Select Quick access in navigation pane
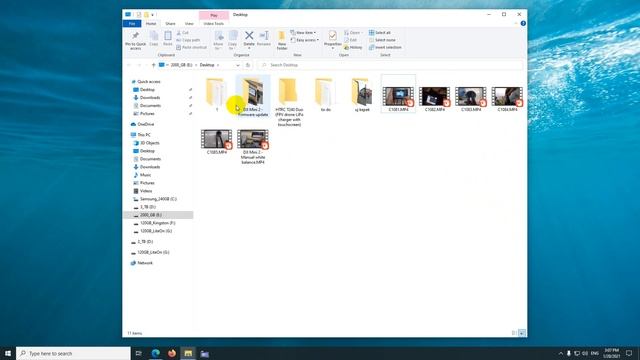 click(149, 82)
